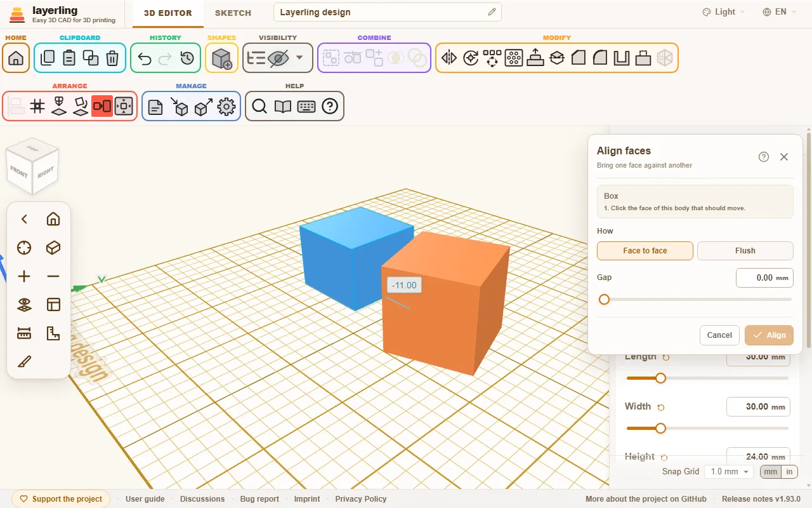Select the 3D EDITOR tab

click(168, 13)
